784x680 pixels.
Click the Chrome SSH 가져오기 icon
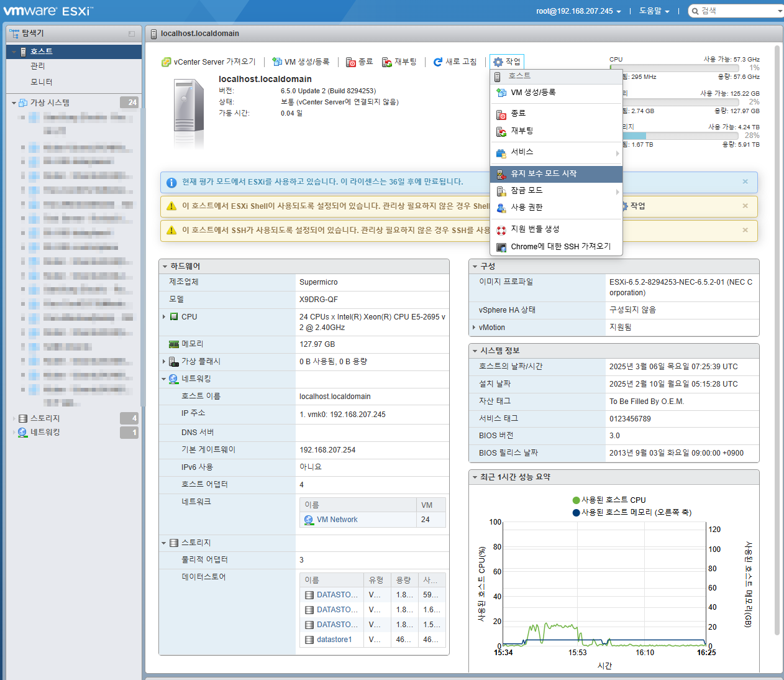point(501,247)
